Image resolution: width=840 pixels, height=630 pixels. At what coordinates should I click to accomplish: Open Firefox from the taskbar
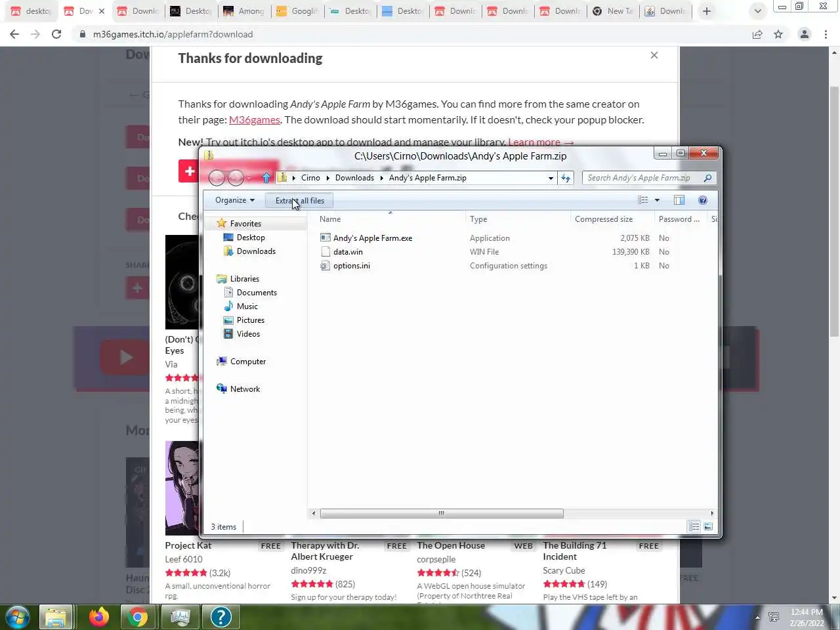coord(98,617)
